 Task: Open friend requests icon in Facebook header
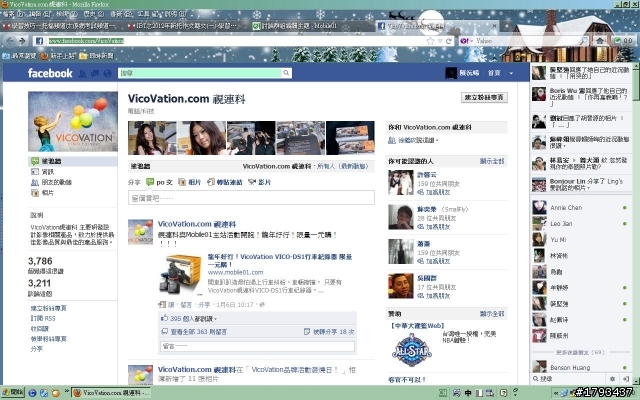tap(82, 73)
